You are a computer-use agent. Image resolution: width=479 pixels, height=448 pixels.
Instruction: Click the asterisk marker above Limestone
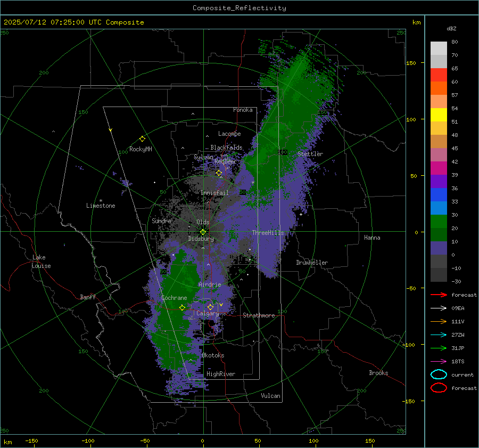[x=101, y=201]
